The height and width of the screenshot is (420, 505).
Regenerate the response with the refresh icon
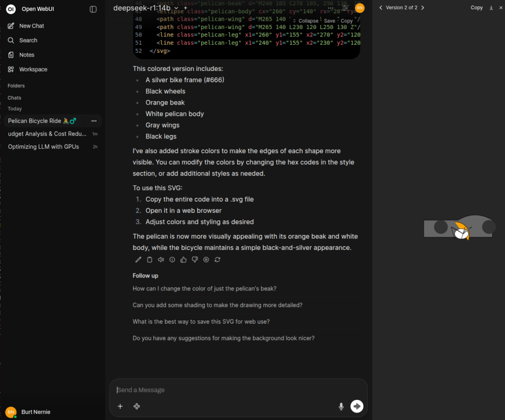point(217,260)
